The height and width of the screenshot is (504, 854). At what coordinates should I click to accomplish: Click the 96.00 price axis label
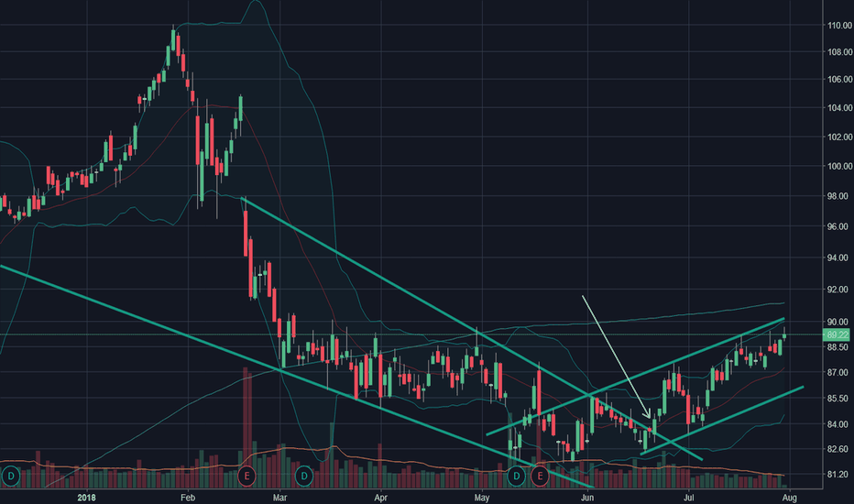[839, 226]
